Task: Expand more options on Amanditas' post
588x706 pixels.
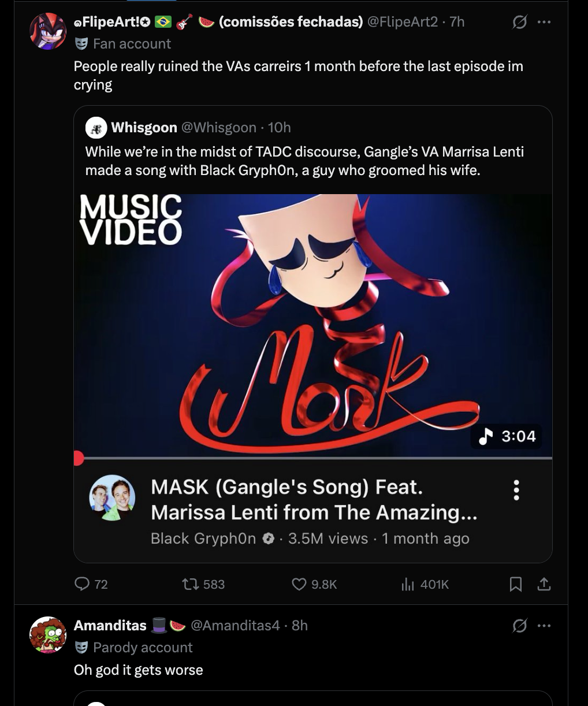Action: click(x=544, y=625)
